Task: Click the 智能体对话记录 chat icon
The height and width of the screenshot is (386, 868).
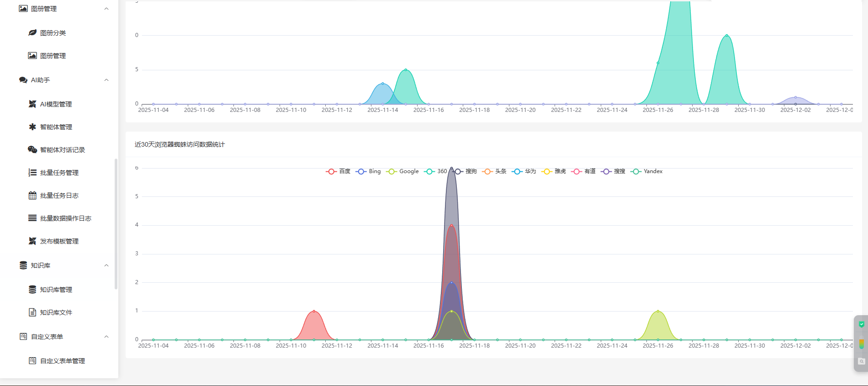Action: pyautogui.click(x=32, y=150)
